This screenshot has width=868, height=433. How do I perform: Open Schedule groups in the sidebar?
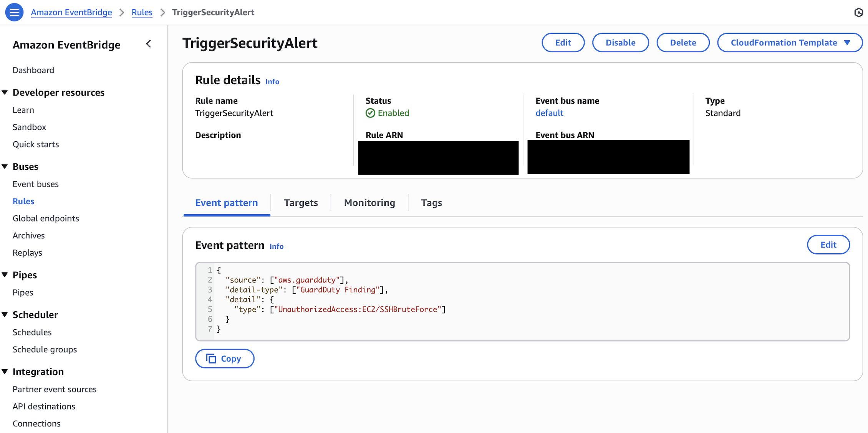pyautogui.click(x=45, y=349)
